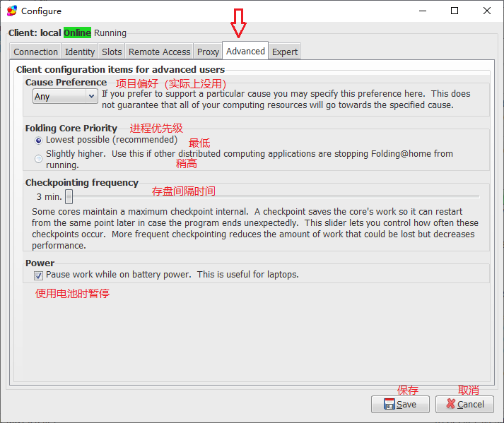
Task: Click the red X icon on Cancel
Action: (451, 404)
